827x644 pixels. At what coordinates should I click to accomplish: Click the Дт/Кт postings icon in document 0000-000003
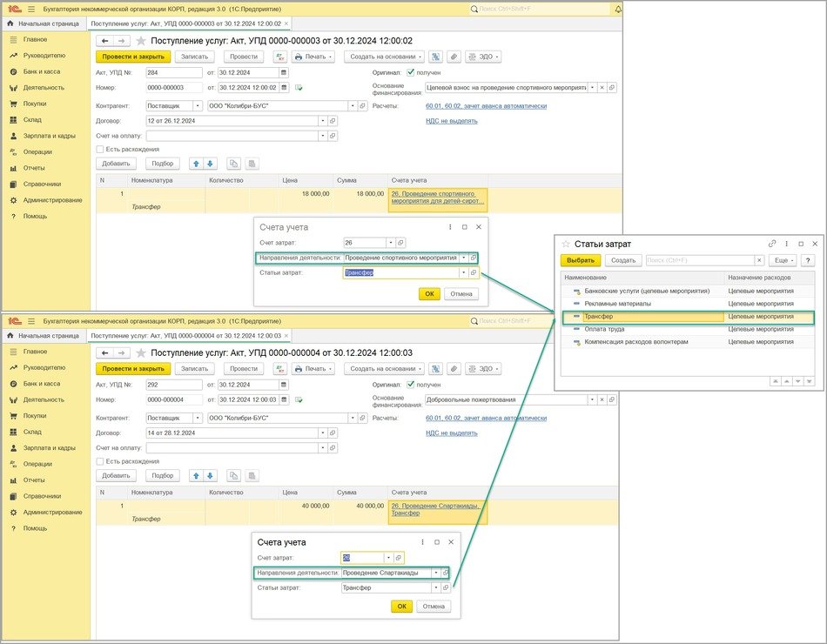point(279,57)
